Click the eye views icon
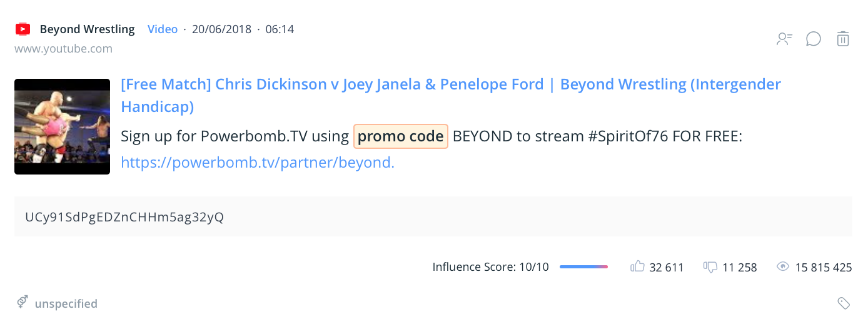 [x=782, y=267]
